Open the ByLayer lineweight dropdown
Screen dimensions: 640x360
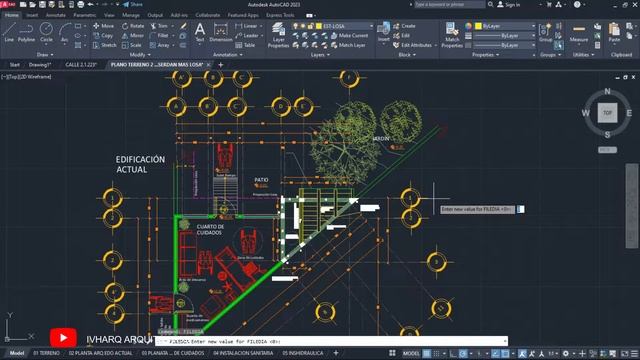point(533,36)
